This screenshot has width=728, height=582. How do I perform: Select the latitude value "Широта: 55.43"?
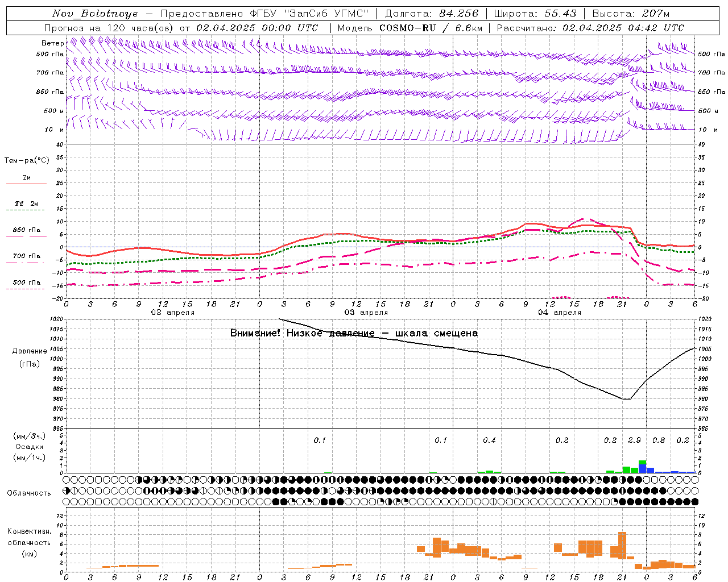click(535, 14)
